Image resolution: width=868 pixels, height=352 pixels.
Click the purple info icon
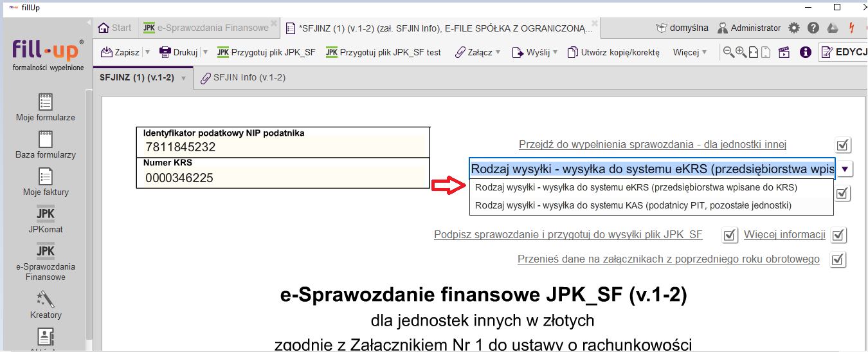tap(805, 52)
